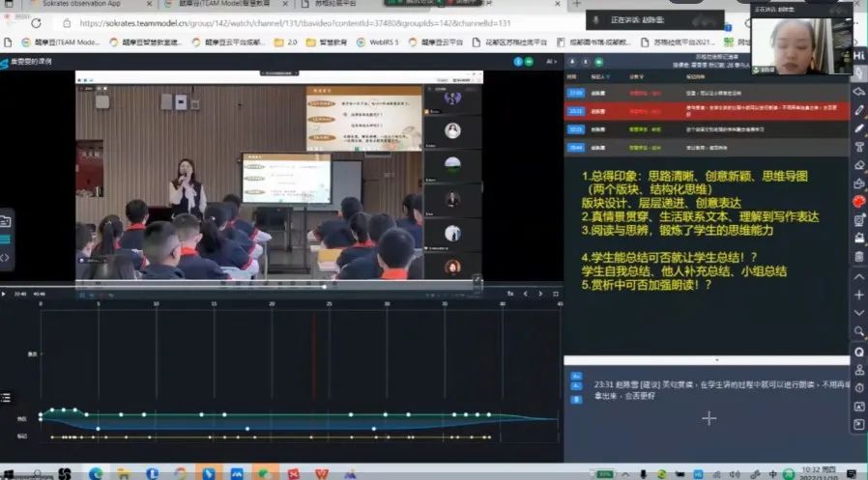Click the code brackets icon on left sidebar
This screenshot has height=480, width=868.
(5, 257)
